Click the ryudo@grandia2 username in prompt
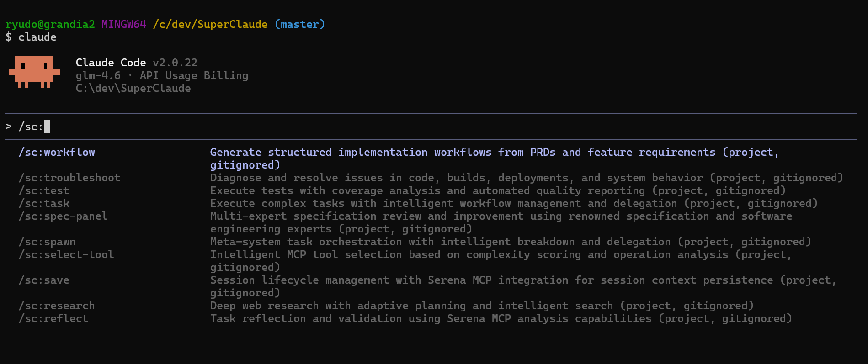Screen dimensions: 868x364 click(x=50, y=24)
